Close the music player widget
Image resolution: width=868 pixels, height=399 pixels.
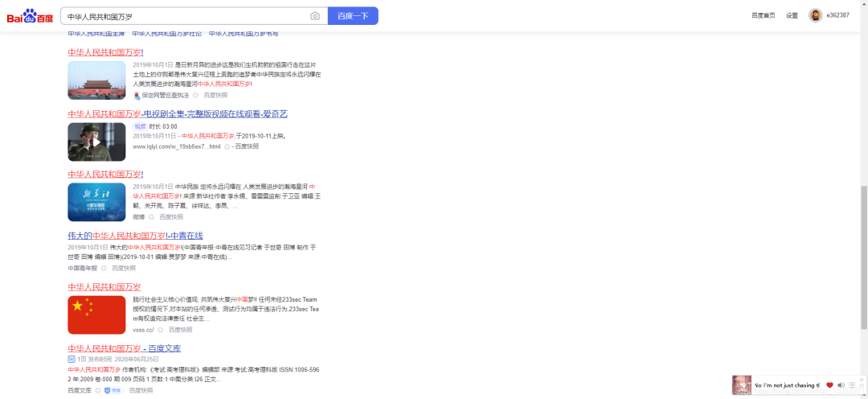(862, 380)
